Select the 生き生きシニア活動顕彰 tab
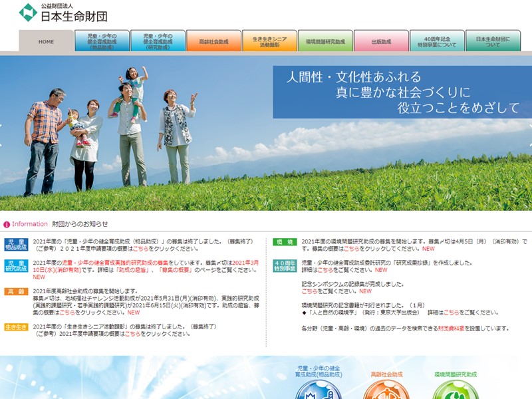 click(x=269, y=41)
